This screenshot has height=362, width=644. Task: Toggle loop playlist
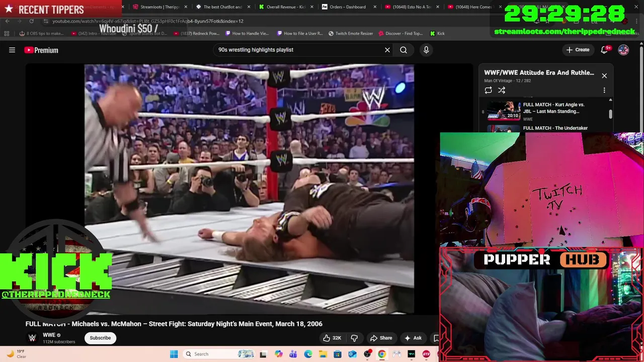[488, 90]
